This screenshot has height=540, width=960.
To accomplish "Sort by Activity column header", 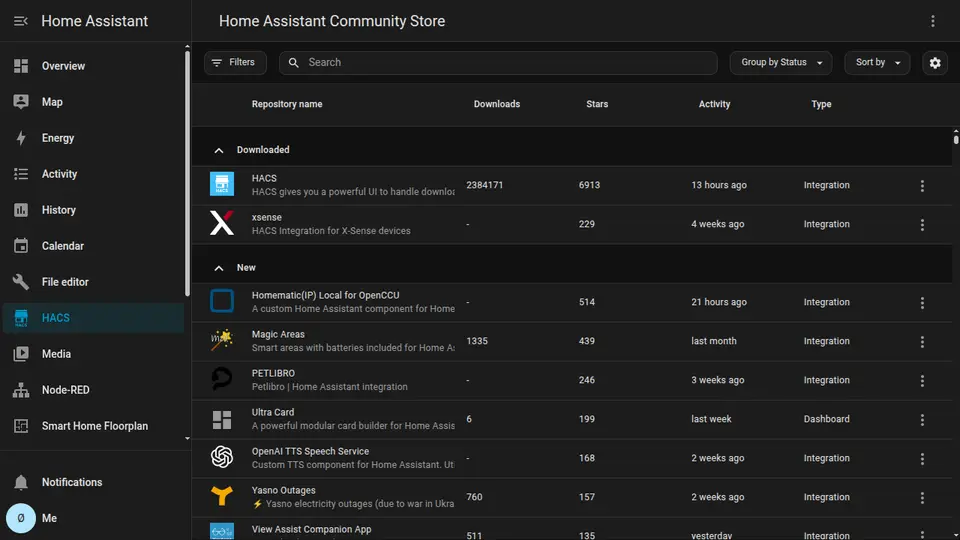I will coord(714,104).
